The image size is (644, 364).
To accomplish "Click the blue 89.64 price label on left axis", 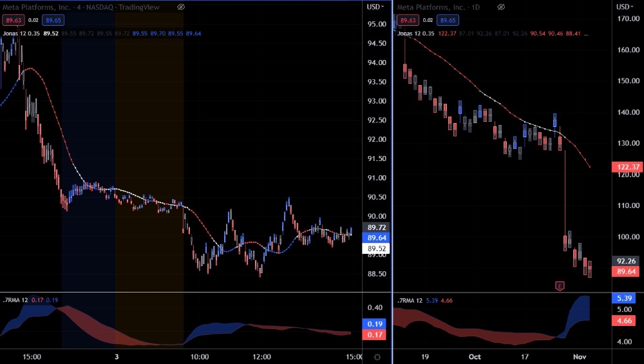I will 377,238.
